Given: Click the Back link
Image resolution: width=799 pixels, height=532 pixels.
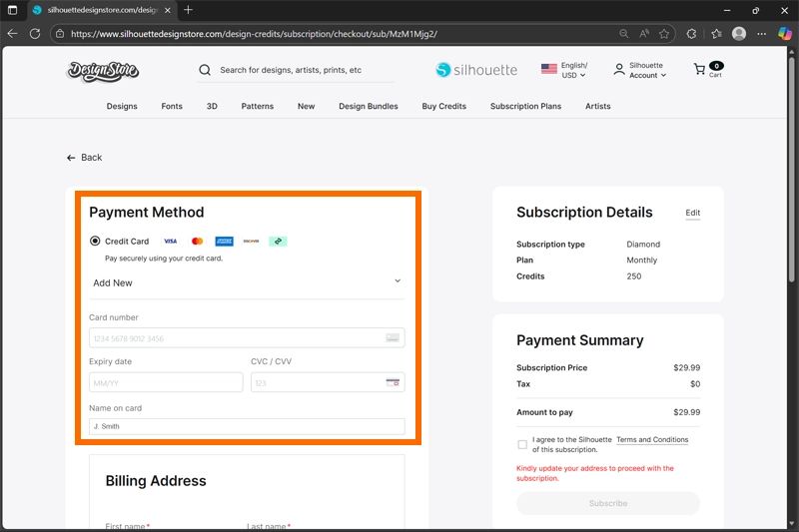Looking at the screenshot, I should [85, 158].
